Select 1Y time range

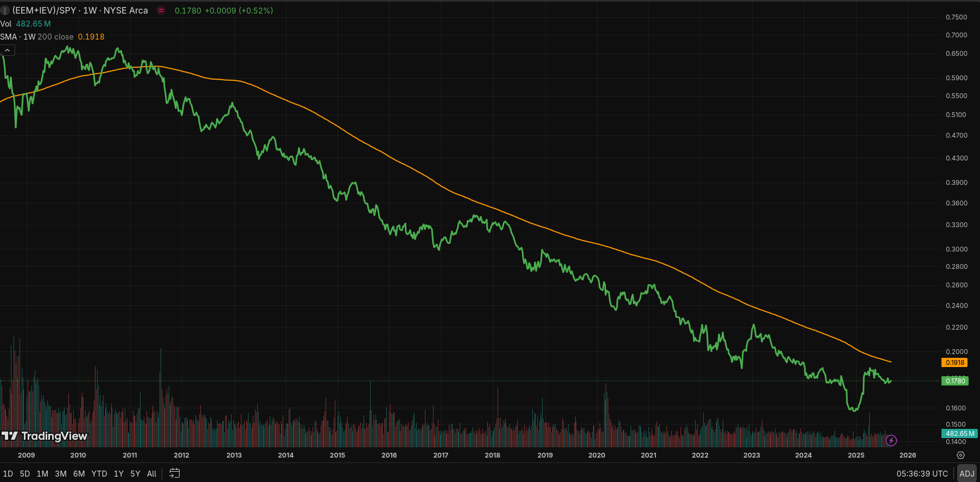[119, 473]
